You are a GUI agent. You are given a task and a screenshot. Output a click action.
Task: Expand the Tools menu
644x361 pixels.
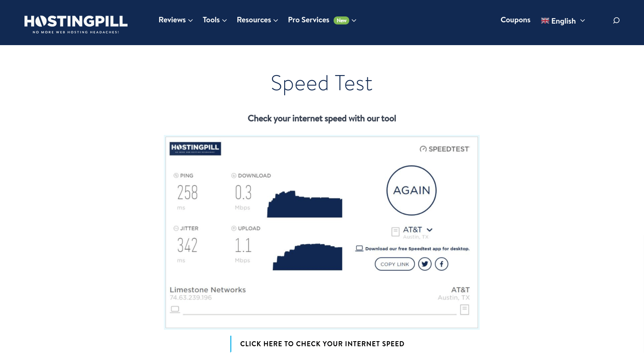(215, 20)
